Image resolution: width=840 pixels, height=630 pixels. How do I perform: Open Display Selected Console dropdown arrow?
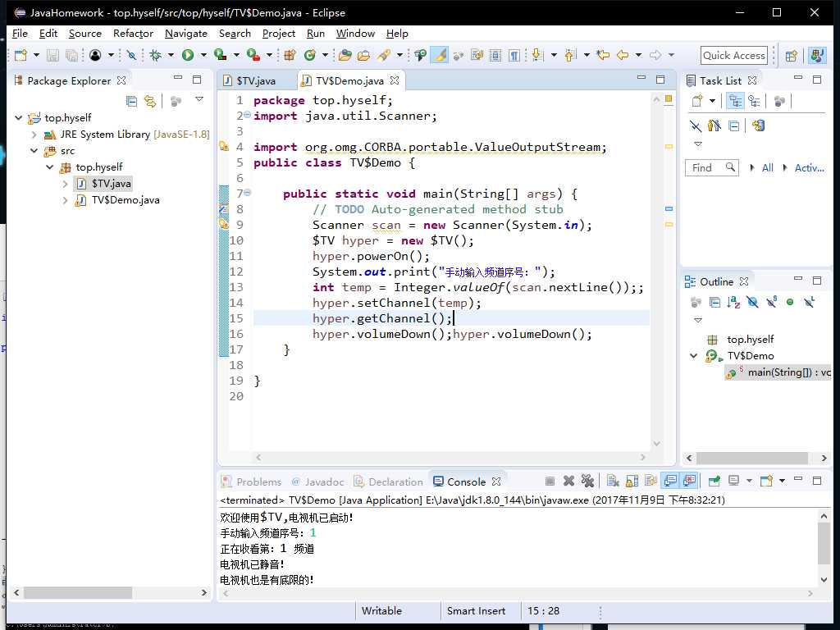(x=749, y=481)
